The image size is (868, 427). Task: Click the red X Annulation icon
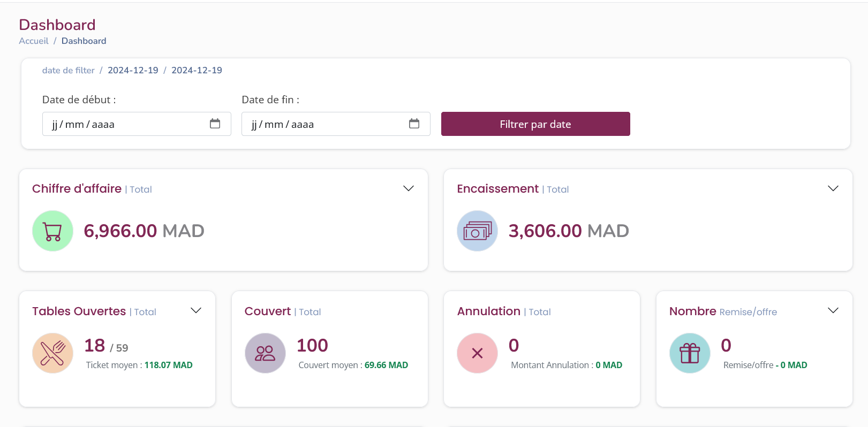point(477,353)
